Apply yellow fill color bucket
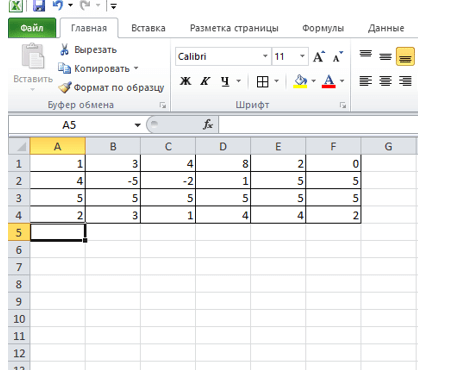Screen dimensions: 449x385 [300, 81]
